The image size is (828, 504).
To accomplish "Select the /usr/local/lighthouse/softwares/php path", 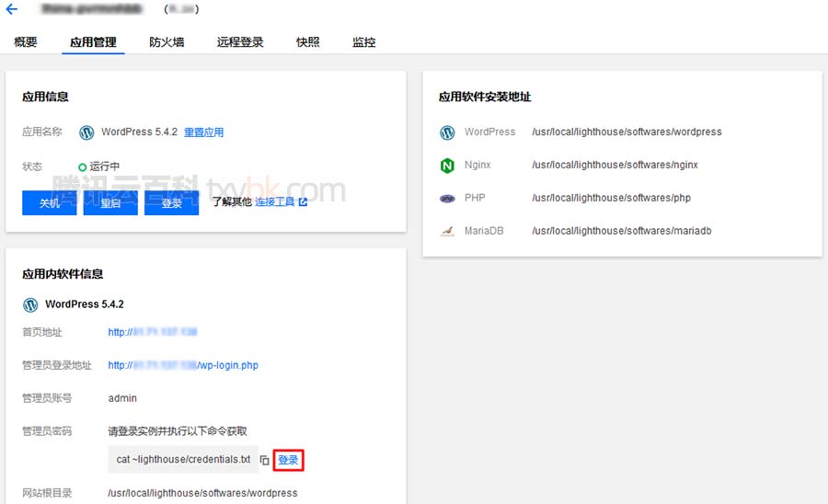I will point(611,198).
